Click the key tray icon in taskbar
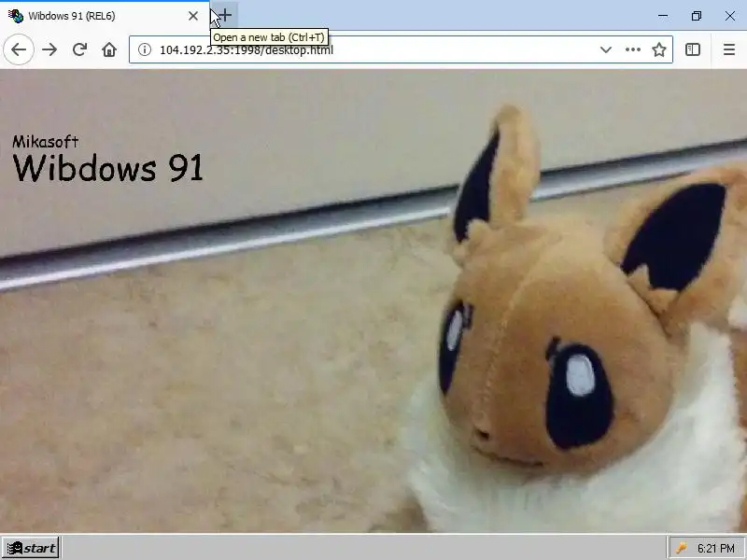Viewport: 747px width, 560px height. (x=682, y=548)
